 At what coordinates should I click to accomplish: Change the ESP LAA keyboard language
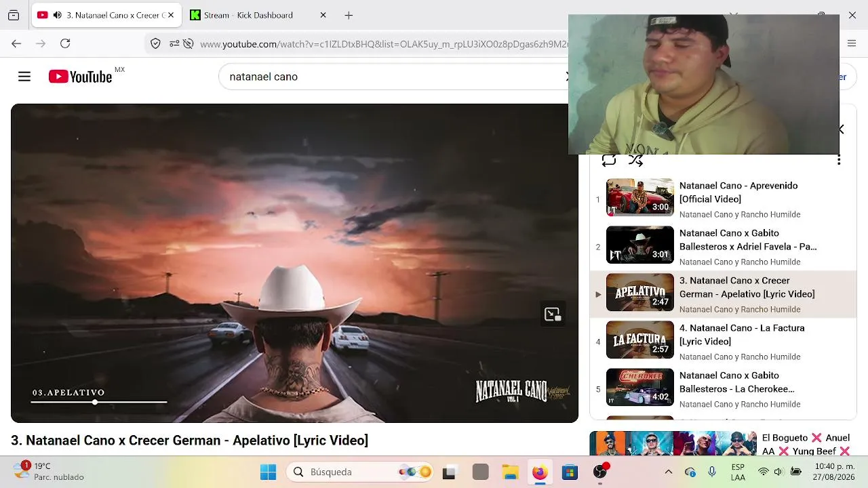click(738, 472)
